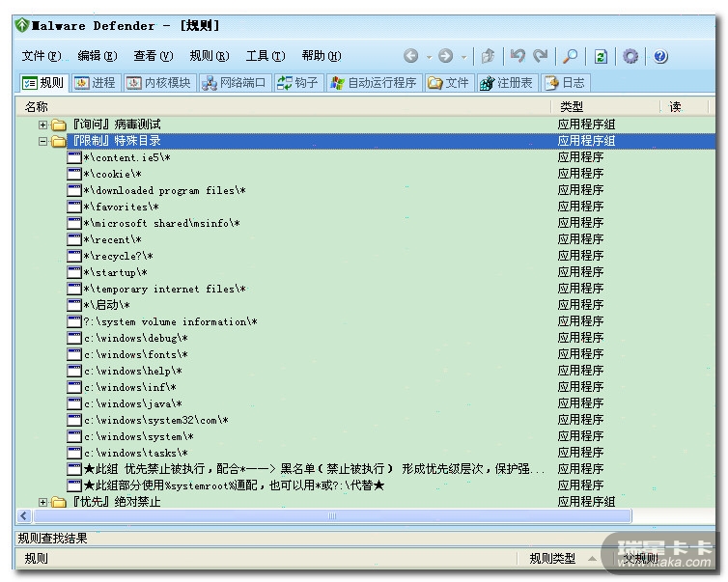Viewport: 728px width, 582px height.
Task: Select the *\启动\* rule
Action: (x=107, y=305)
